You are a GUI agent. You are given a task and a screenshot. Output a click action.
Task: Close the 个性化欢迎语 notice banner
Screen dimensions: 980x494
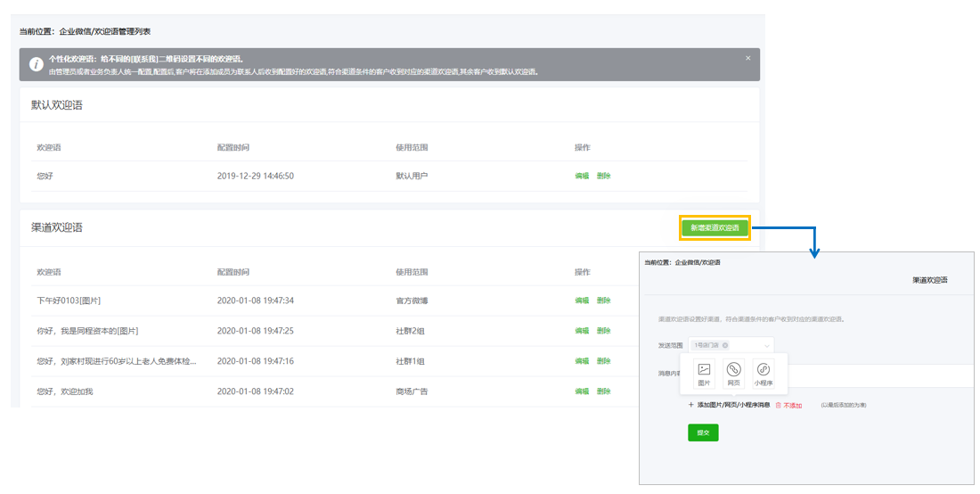coord(748,58)
